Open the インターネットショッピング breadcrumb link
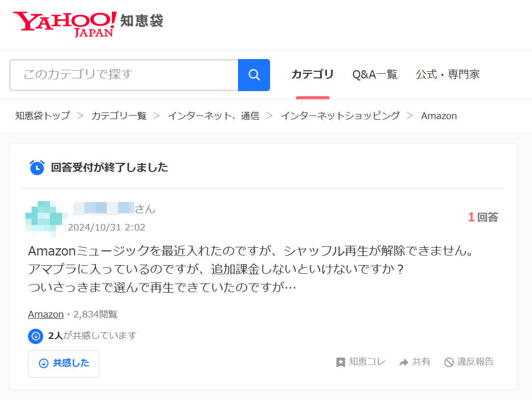 click(x=340, y=116)
